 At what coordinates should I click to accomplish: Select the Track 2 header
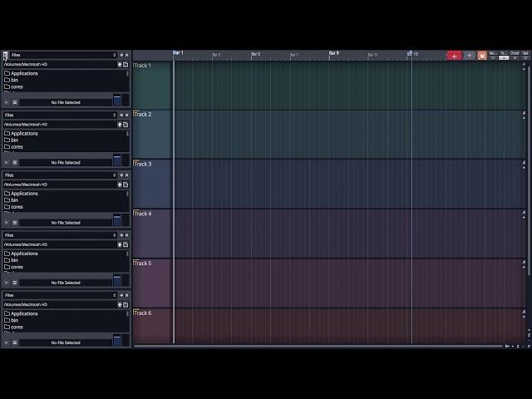(152, 134)
